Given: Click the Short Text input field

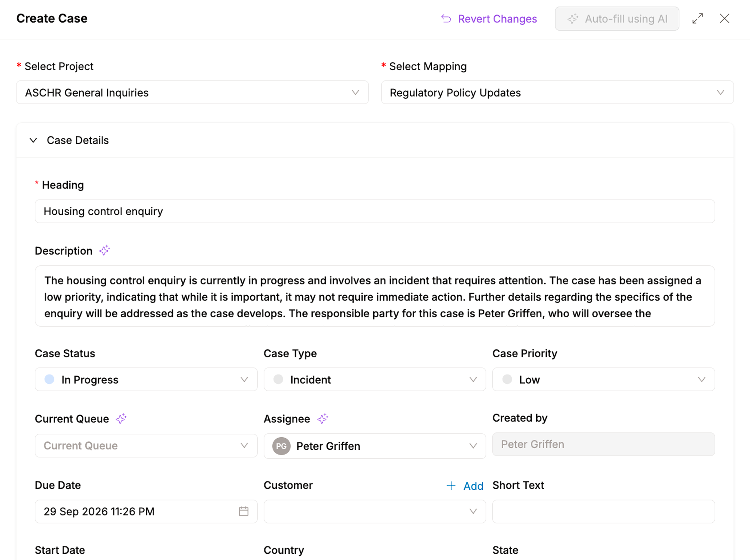Looking at the screenshot, I should (x=603, y=511).
